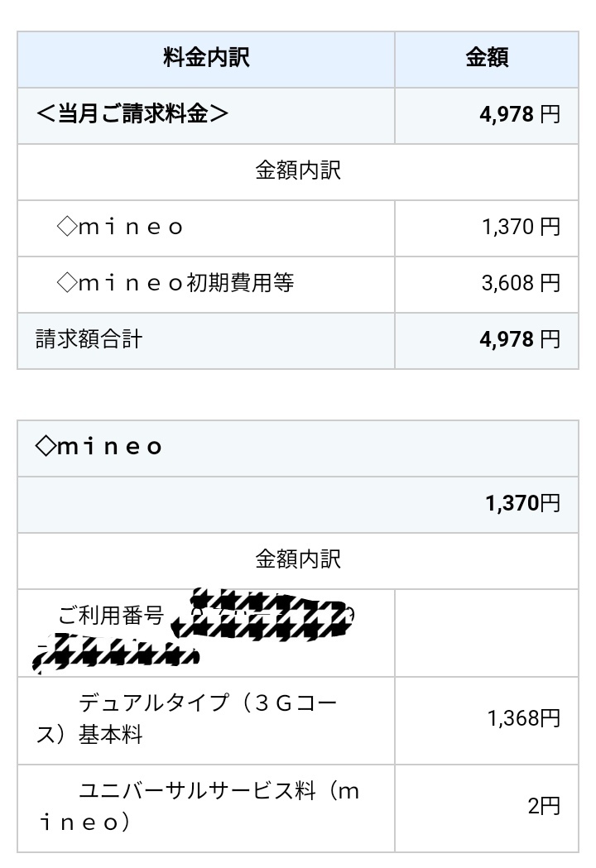596x868 pixels.
Task: Select ◇mineo row in the summary table
Action: click(x=121, y=227)
